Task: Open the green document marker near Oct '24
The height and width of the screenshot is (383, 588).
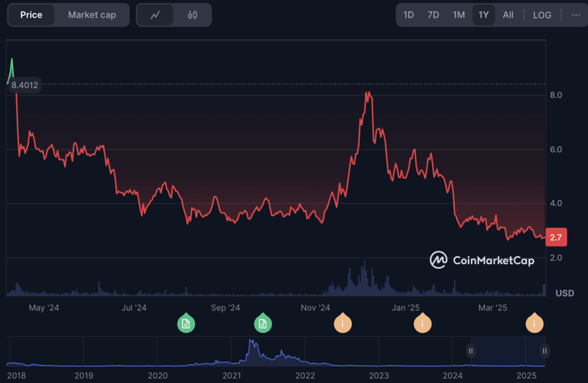Action: 263,323
